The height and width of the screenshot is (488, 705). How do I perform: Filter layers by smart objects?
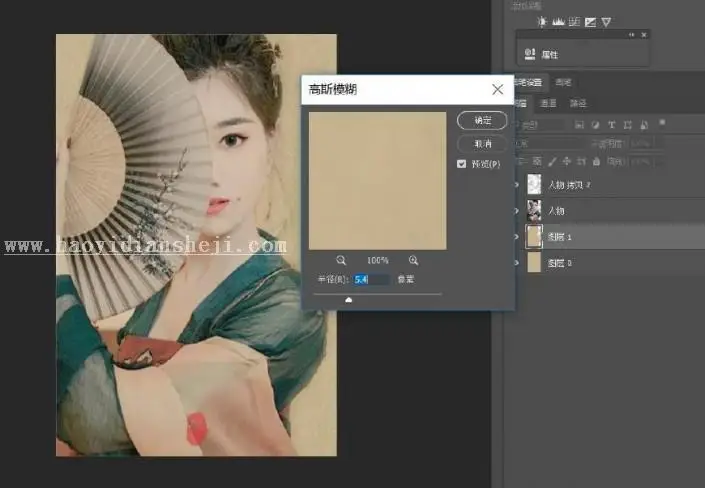644,125
